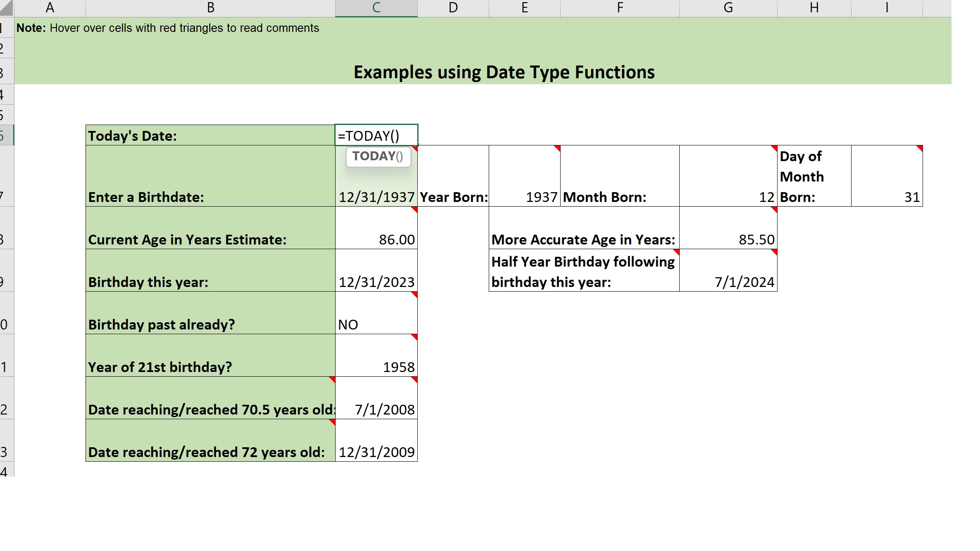Select the Birthday this year: label
This screenshot has width=980, height=551.
(x=210, y=270)
